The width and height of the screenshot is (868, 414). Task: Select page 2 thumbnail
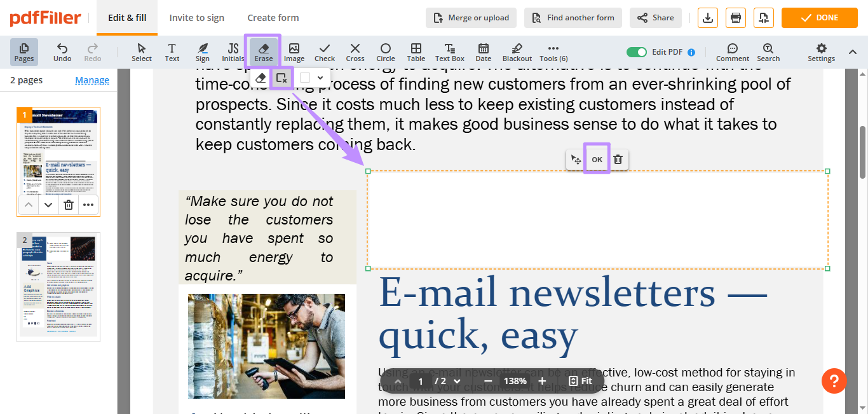coord(58,287)
